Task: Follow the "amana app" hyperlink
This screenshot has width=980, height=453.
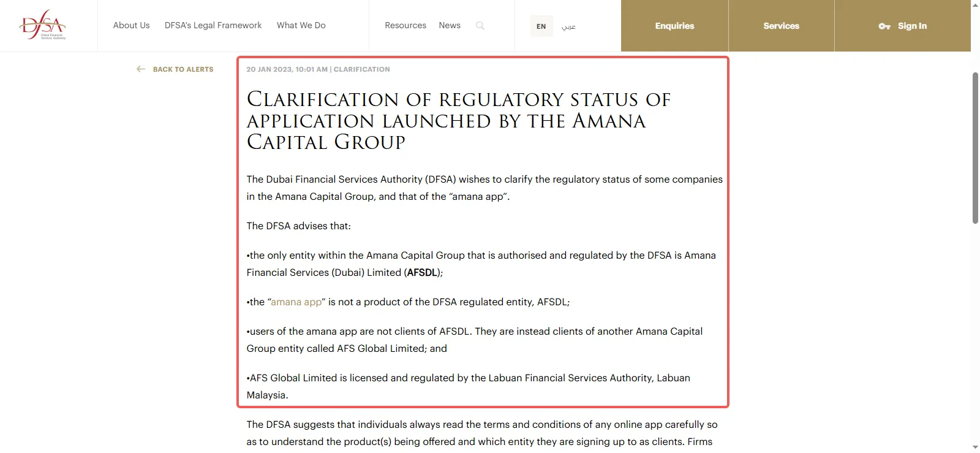Action: (x=296, y=302)
